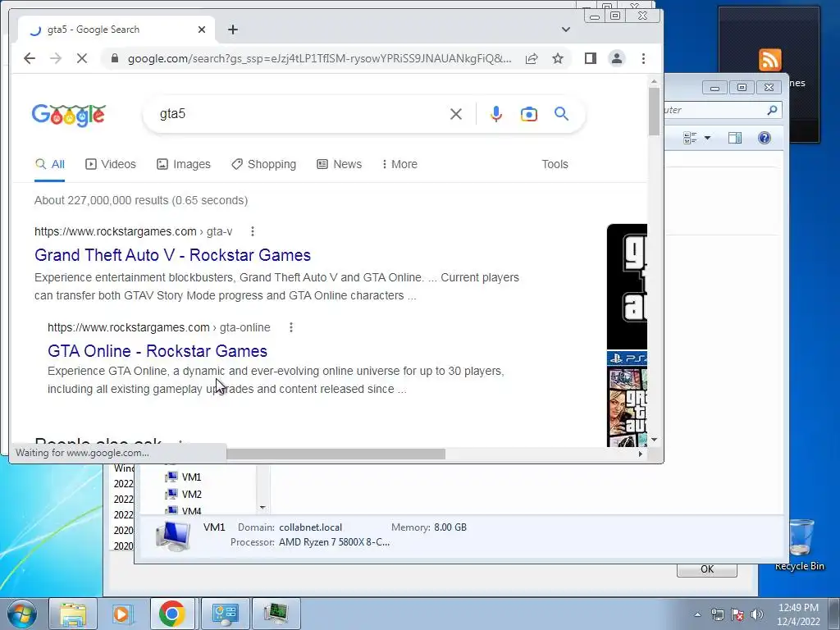This screenshot has width=840, height=630.
Task: Select the Recycle Bin desktop icon
Action: 800,545
